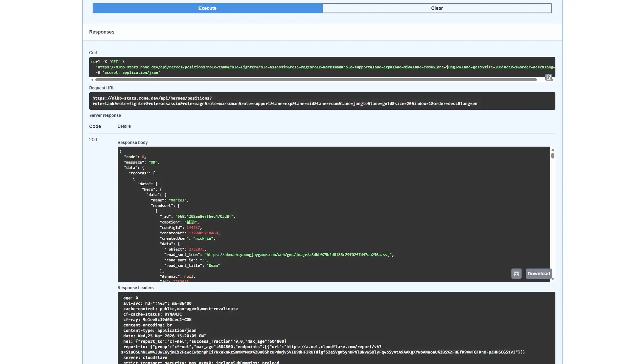
Task: Click the curl horizontal scrollbar thumb
Action: pos(316,80)
